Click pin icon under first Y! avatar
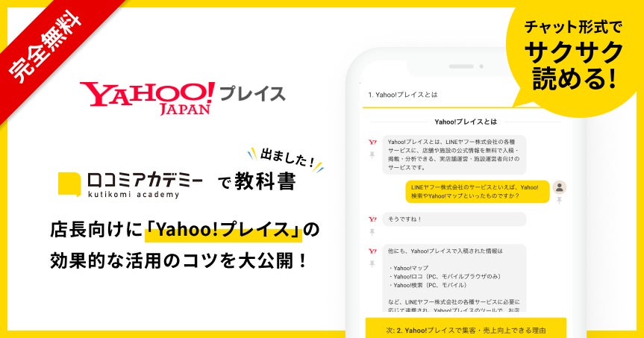Viewport: 644px width, 338px height. click(372, 155)
